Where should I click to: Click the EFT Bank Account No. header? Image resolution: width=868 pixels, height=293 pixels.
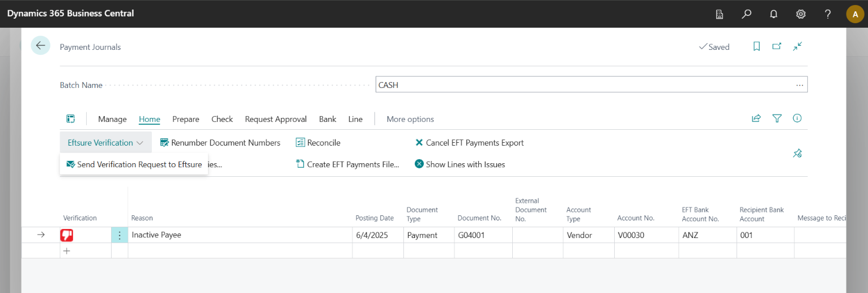tap(700, 214)
